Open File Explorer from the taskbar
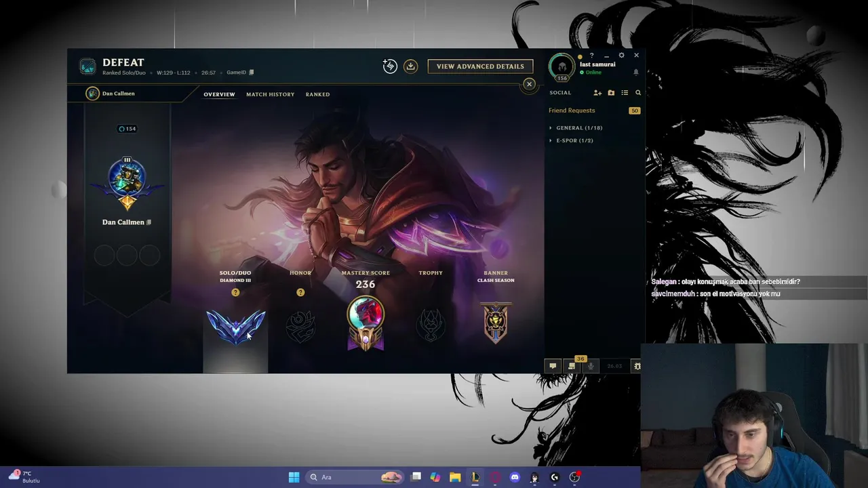The height and width of the screenshot is (488, 868). (455, 477)
